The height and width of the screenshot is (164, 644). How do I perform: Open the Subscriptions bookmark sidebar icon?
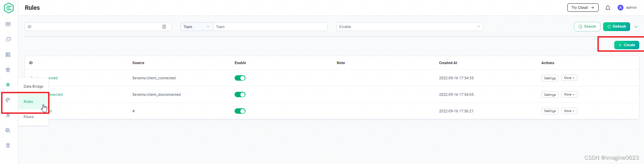(8, 55)
